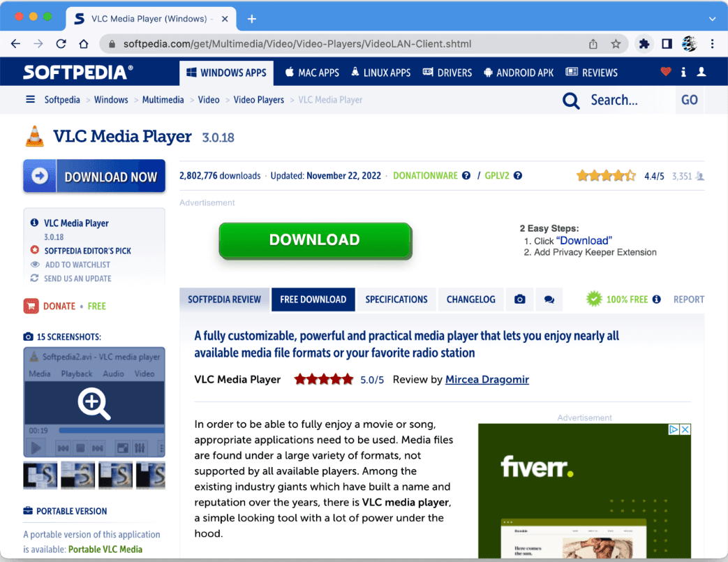Viewport: 728px width, 562px height.
Task: Open the Chrome three-dot menu
Action: pyautogui.click(x=712, y=44)
